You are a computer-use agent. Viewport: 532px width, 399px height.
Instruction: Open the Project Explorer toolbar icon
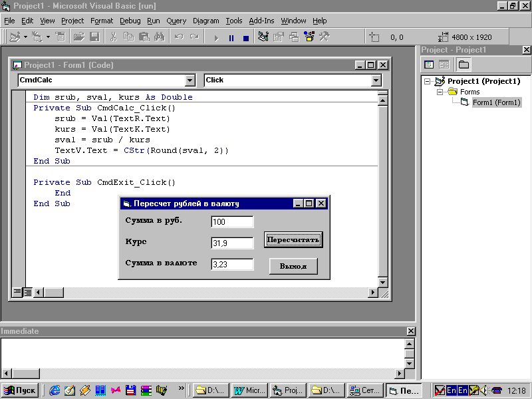pyautogui.click(x=263, y=37)
